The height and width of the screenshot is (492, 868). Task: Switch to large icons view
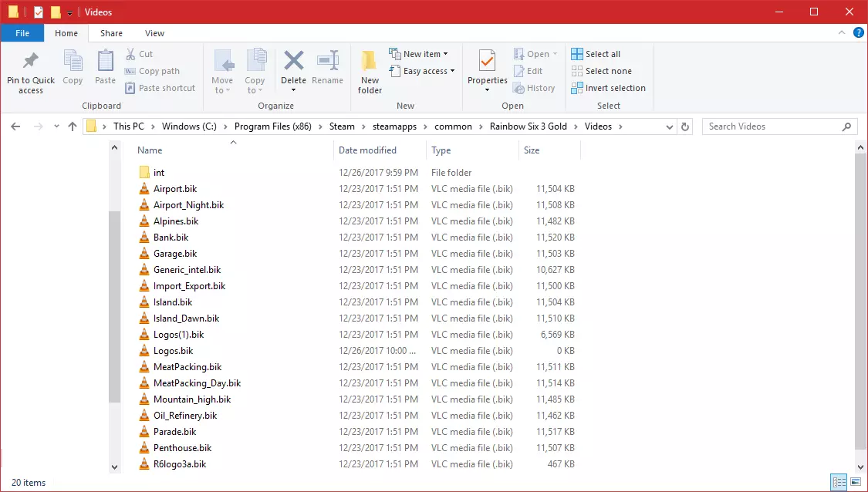pos(855,482)
